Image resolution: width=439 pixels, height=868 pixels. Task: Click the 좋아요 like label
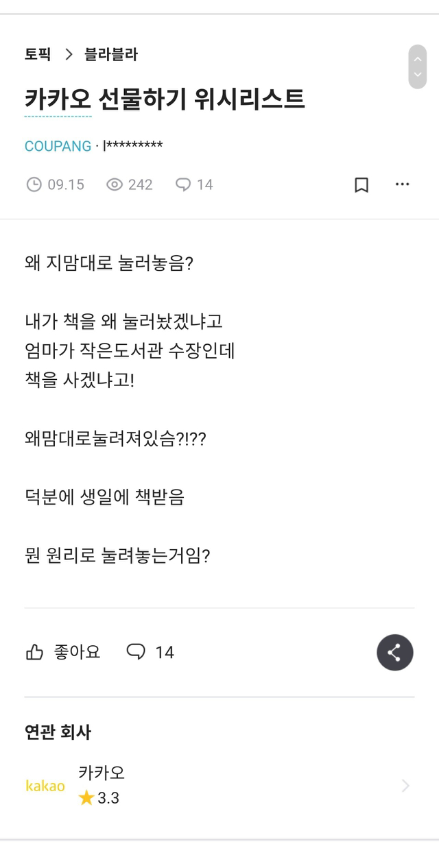point(78,652)
